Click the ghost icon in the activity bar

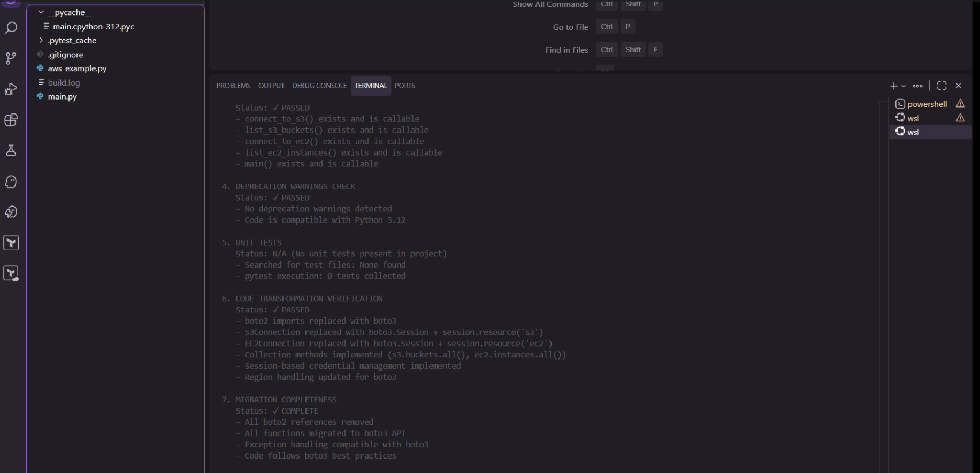[x=11, y=182]
